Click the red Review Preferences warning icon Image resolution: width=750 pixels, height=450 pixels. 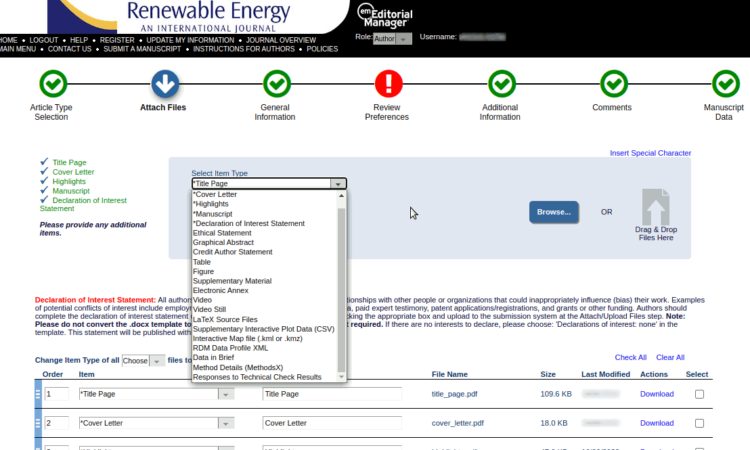coord(388,84)
